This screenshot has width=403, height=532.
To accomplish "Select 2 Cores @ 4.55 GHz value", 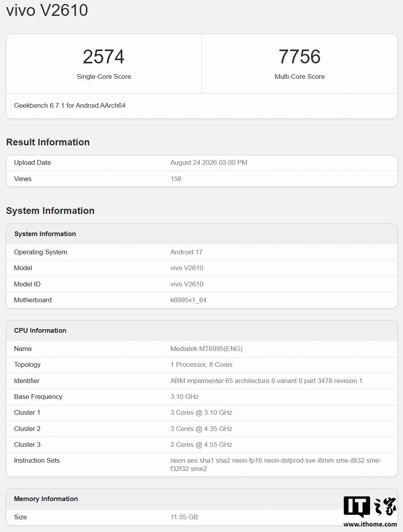I will tap(201, 444).
